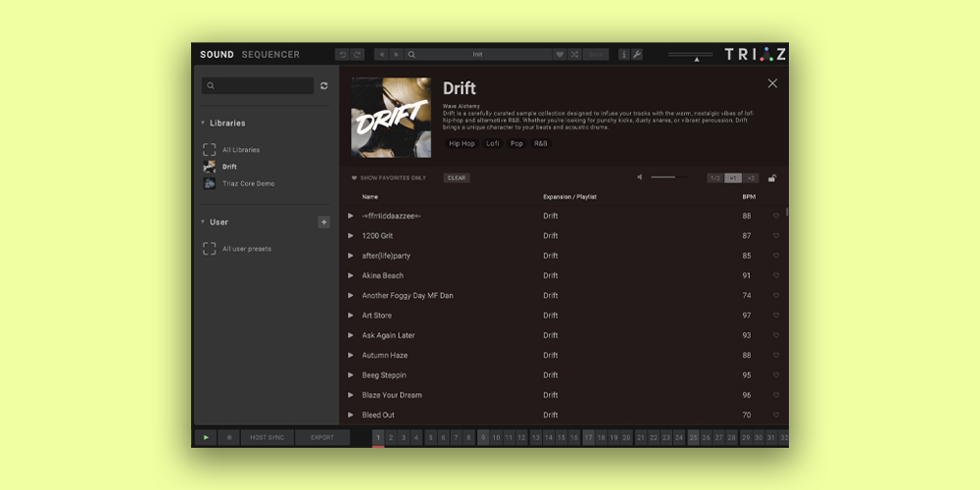This screenshot has height=490, width=980.
Task: Switch to the SOUND tab
Action: [217, 54]
